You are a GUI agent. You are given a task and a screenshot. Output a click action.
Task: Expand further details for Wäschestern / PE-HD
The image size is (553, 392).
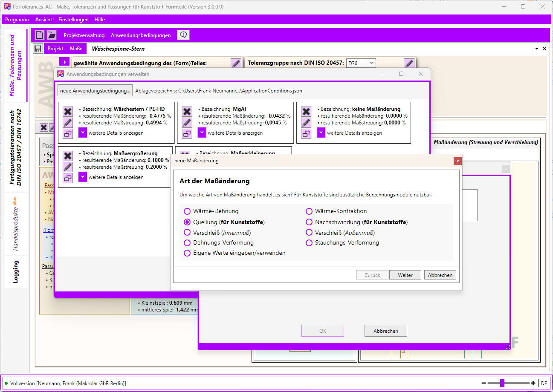point(83,133)
